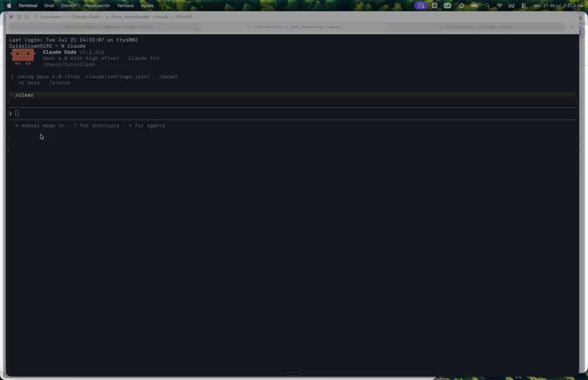Click the Claude Code pixel mascot logo
The image size is (588, 380).
[x=23, y=58]
